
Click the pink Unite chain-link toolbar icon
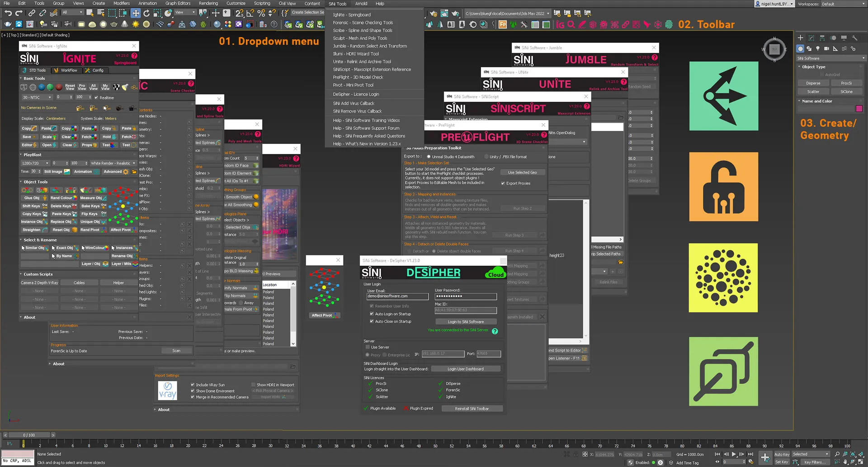(x=625, y=24)
